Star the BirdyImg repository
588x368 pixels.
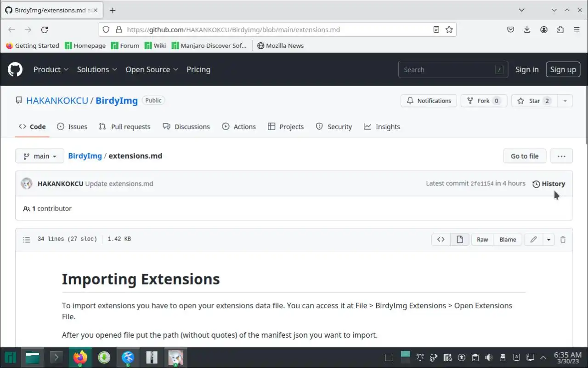tap(534, 101)
